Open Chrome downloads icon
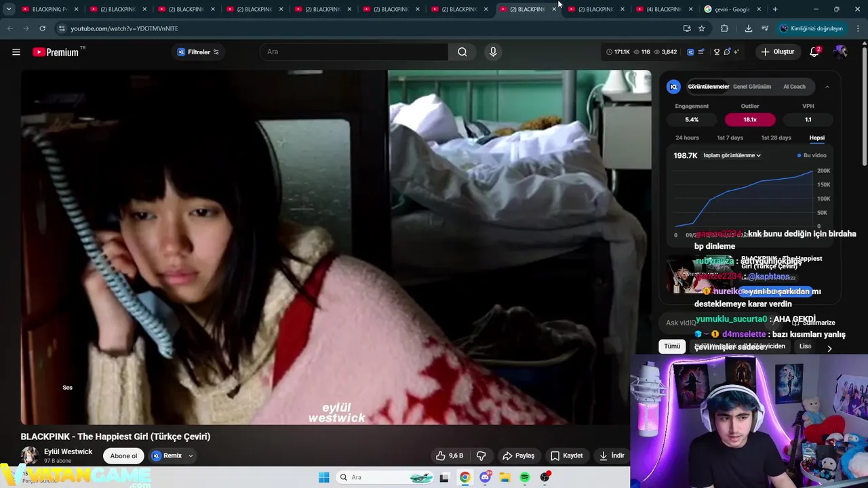The image size is (868, 488). (x=749, y=28)
